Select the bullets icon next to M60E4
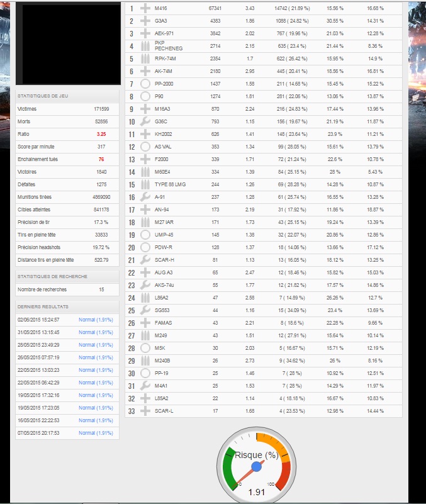Screen dimensions: 426x504 click(145, 172)
